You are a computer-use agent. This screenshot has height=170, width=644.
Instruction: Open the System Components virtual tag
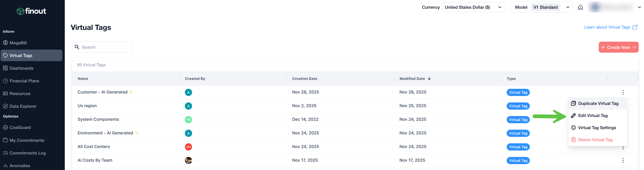click(x=98, y=119)
